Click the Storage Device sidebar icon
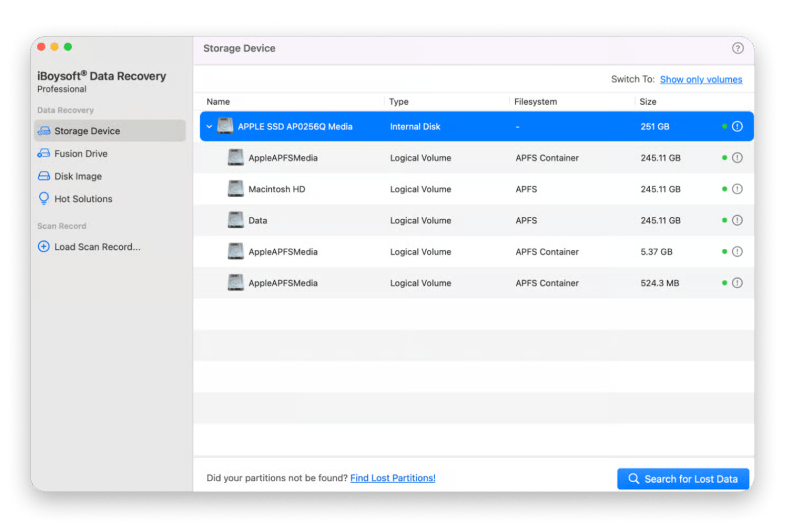The image size is (785, 532). [x=44, y=131]
